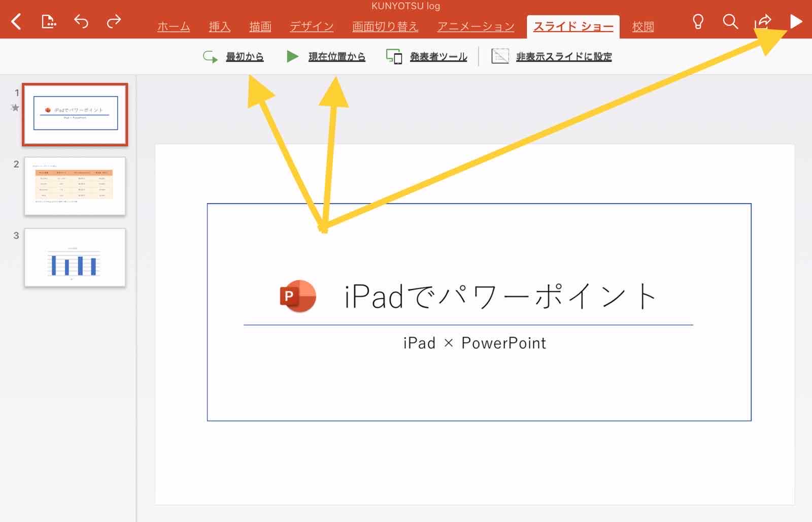Click the 最初から button
The image size is (812, 522).
[x=245, y=56]
